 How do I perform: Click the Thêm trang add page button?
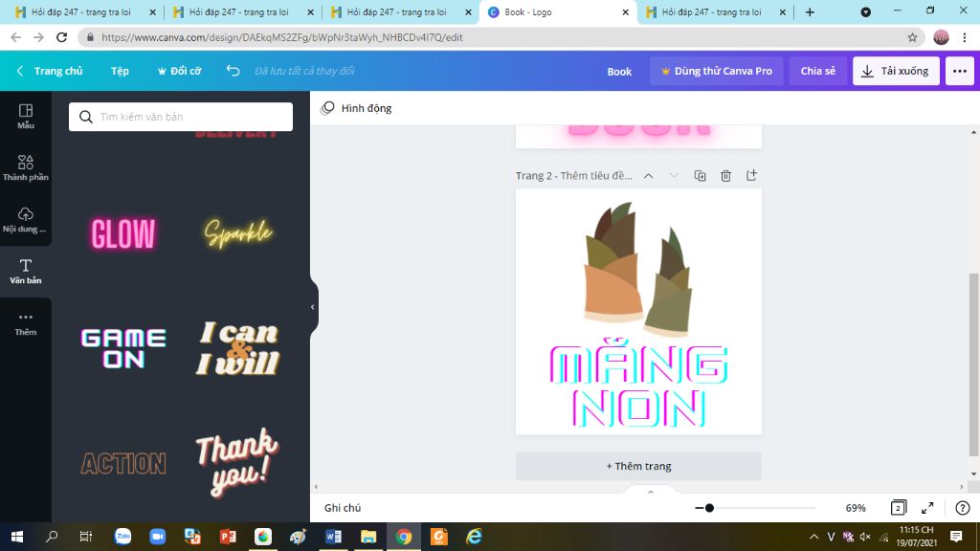coord(638,466)
